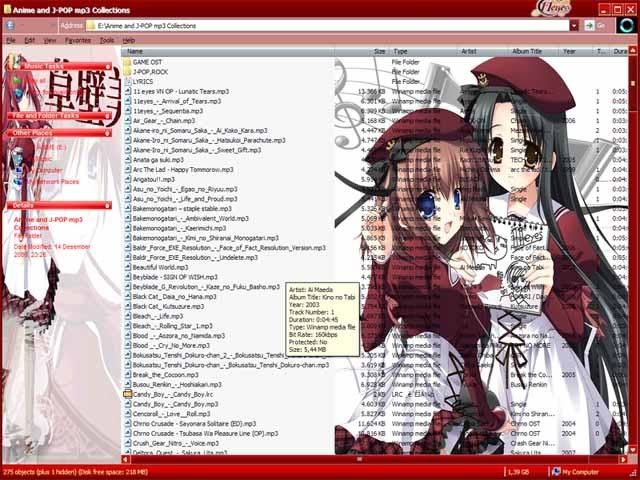Open the Edit menu
This screenshot has width=640, height=480.
29,40
